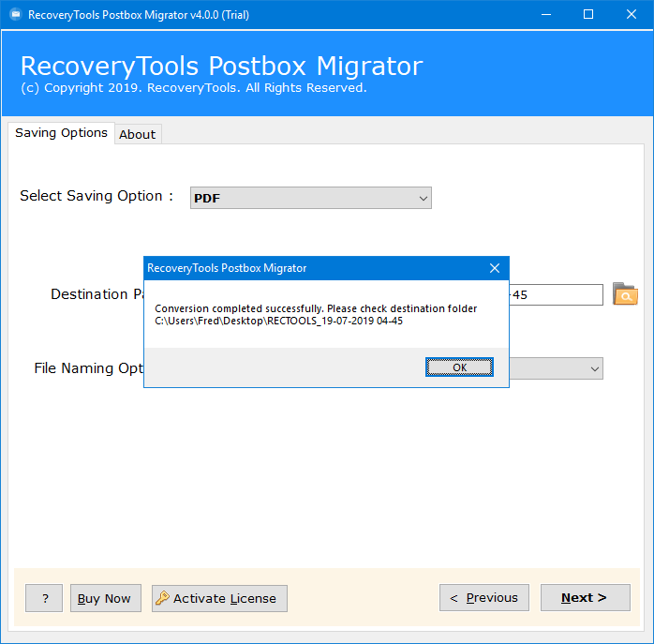Expand the File Naming Option dropdown

pyautogui.click(x=556, y=368)
